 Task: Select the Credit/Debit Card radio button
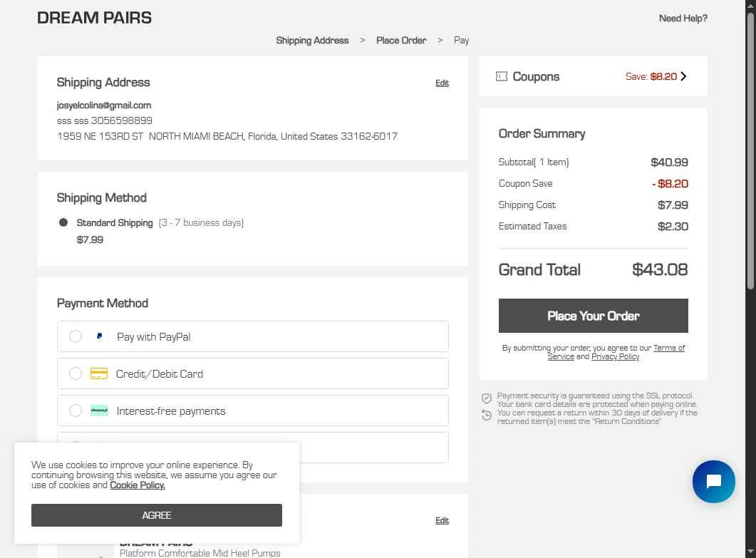[x=76, y=373]
